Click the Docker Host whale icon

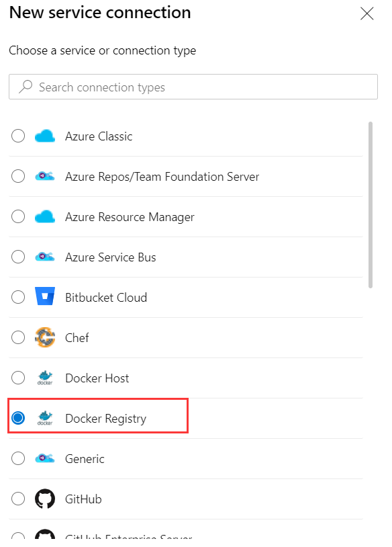[x=45, y=378]
